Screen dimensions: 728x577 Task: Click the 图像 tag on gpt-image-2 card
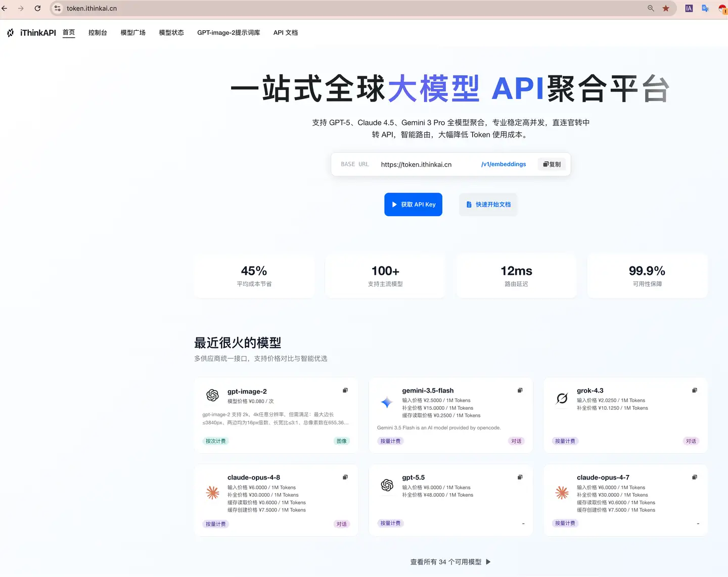tap(342, 441)
